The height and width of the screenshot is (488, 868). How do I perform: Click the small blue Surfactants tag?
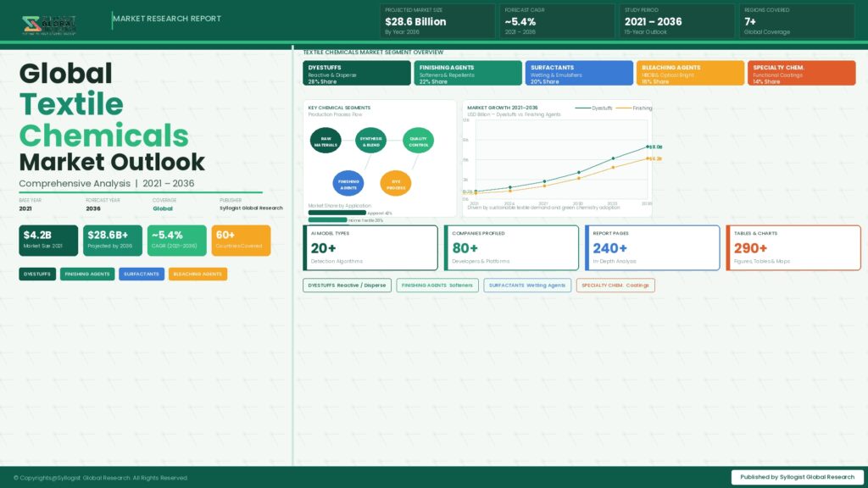(x=142, y=274)
